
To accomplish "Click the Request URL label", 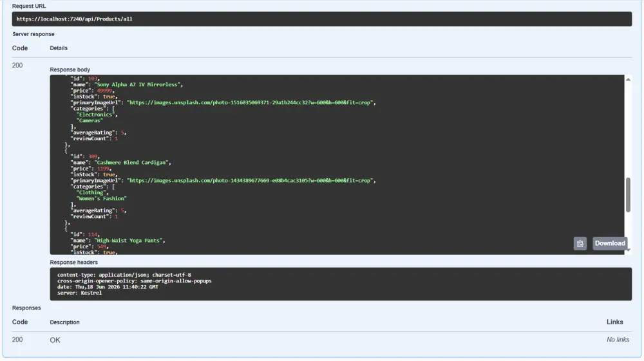I will (x=29, y=6).
